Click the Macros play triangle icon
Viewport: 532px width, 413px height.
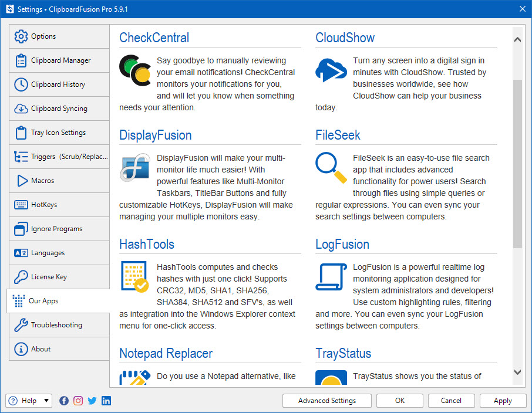[22, 181]
